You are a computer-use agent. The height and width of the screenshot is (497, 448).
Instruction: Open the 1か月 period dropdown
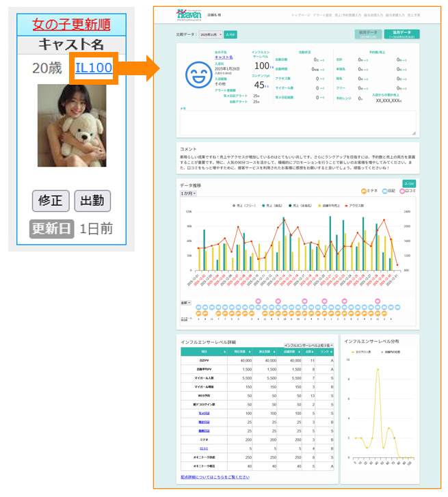[x=188, y=193]
